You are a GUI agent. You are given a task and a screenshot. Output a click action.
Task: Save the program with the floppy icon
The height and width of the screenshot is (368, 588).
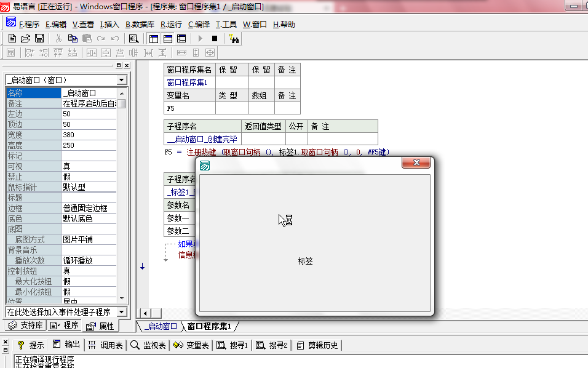tap(39, 38)
